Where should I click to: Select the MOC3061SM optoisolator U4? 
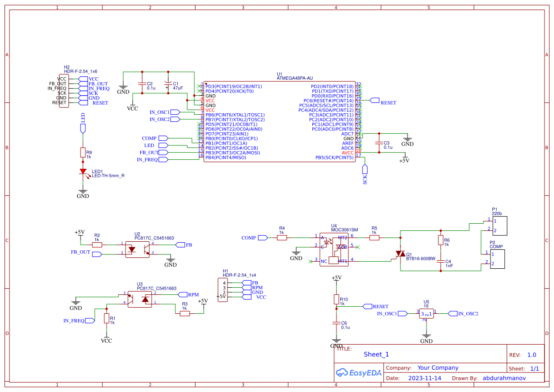334,249
